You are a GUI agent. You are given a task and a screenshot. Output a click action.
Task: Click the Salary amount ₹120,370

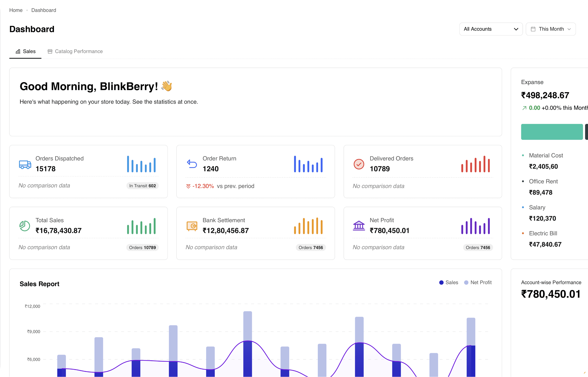542,219
